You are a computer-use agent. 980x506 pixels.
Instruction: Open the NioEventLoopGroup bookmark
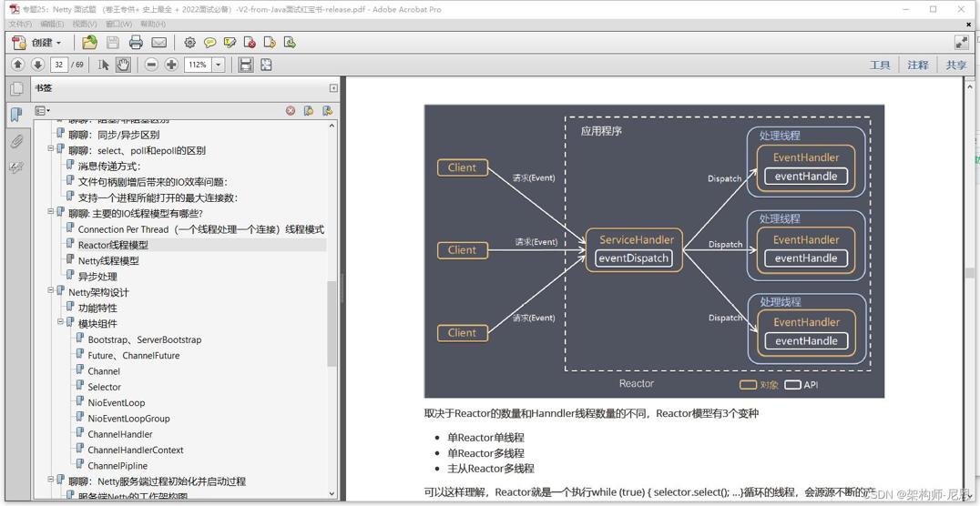click(x=128, y=419)
